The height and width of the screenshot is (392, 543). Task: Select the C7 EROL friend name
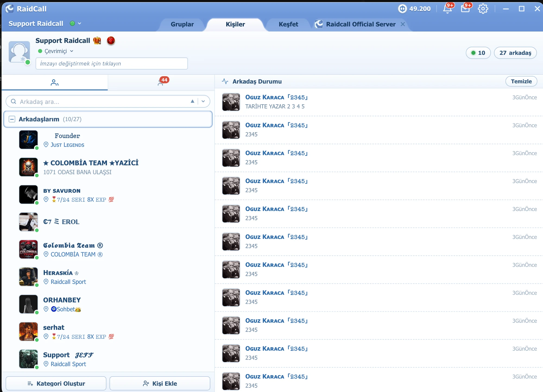point(61,222)
